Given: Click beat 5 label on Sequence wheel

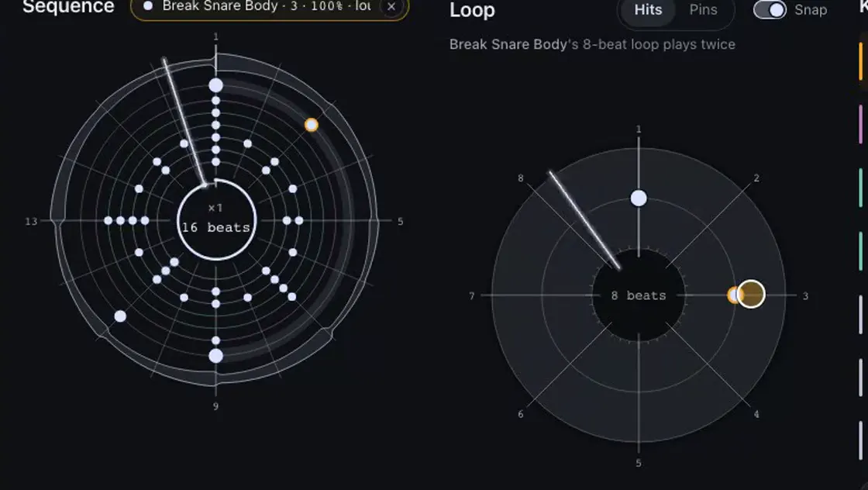Looking at the screenshot, I should 400,222.
